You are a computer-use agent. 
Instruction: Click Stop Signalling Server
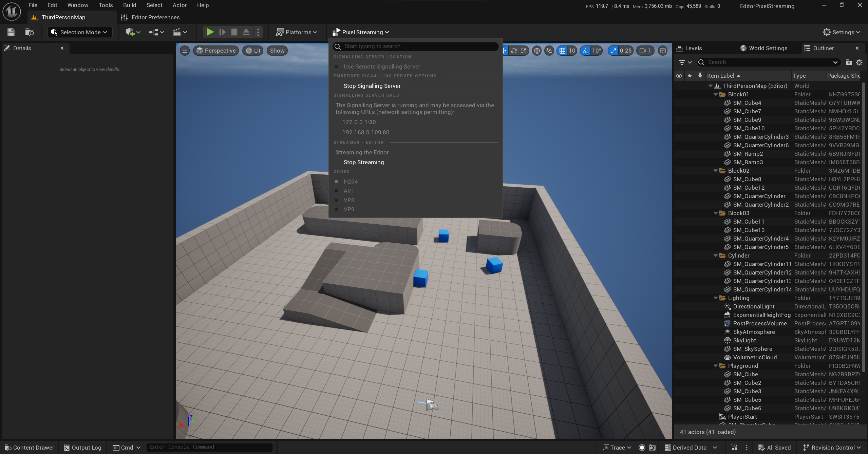coord(372,86)
